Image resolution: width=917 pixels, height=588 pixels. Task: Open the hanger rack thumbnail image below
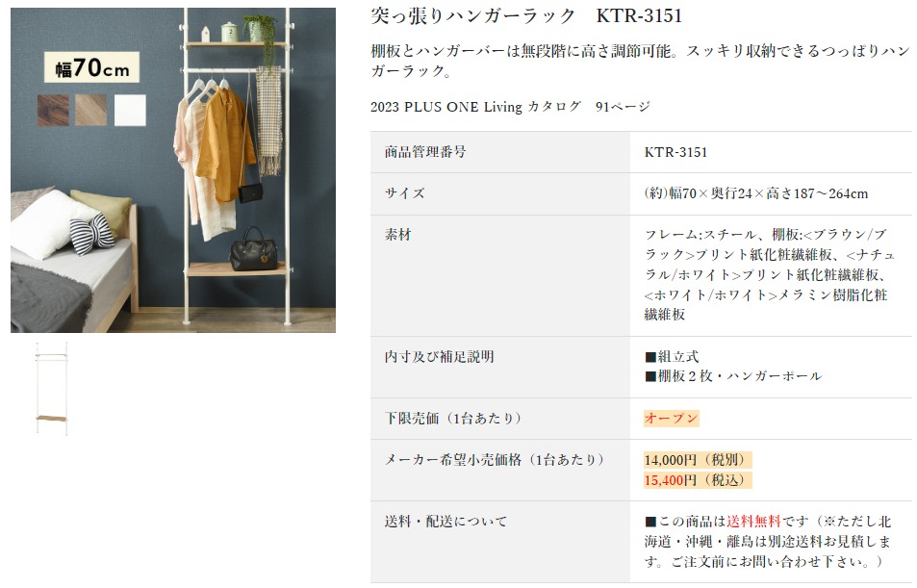51,389
